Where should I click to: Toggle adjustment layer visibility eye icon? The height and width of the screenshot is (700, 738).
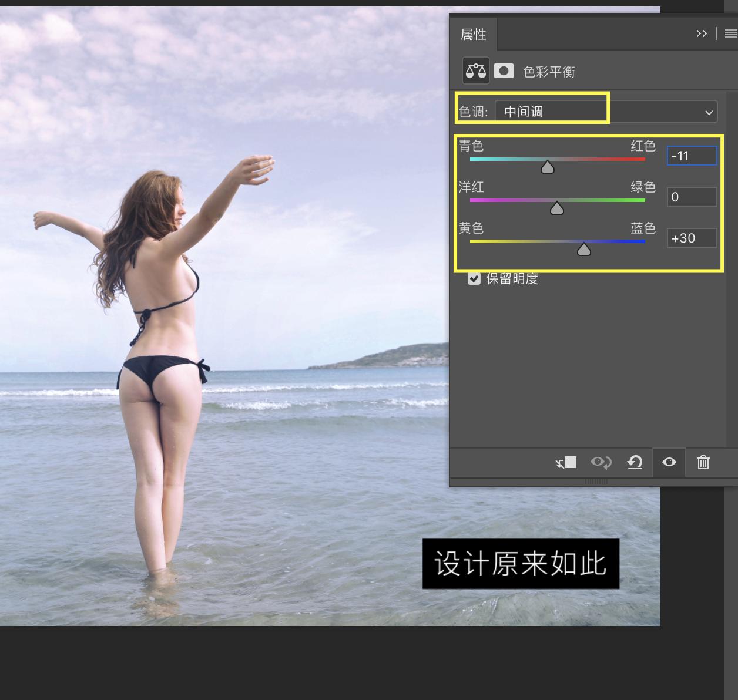pyautogui.click(x=669, y=462)
